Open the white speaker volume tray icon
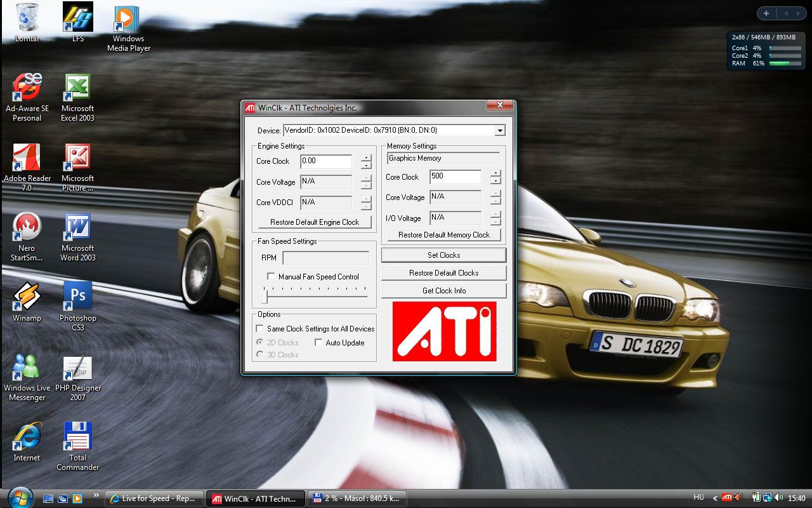Screen dimensions: 812x508 pyautogui.click(x=777, y=498)
